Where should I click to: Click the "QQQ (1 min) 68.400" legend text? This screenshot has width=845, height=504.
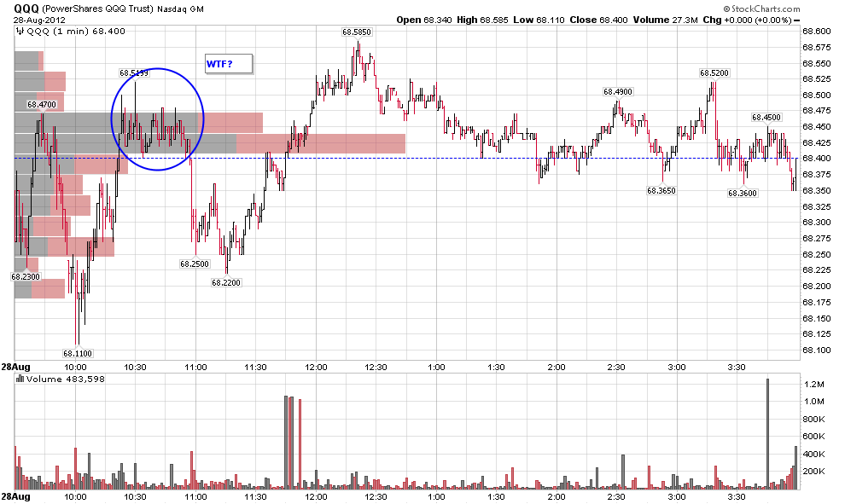(76, 32)
